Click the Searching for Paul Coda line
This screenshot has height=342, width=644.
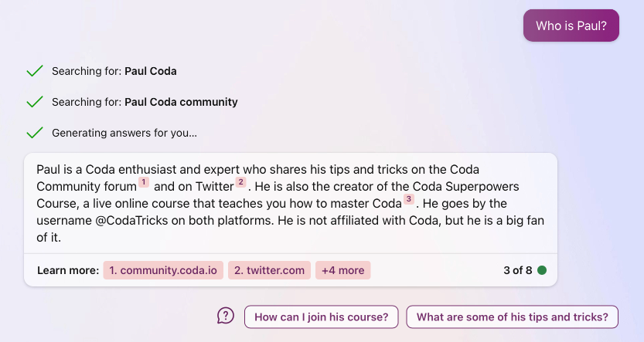[x=114, y=71]
